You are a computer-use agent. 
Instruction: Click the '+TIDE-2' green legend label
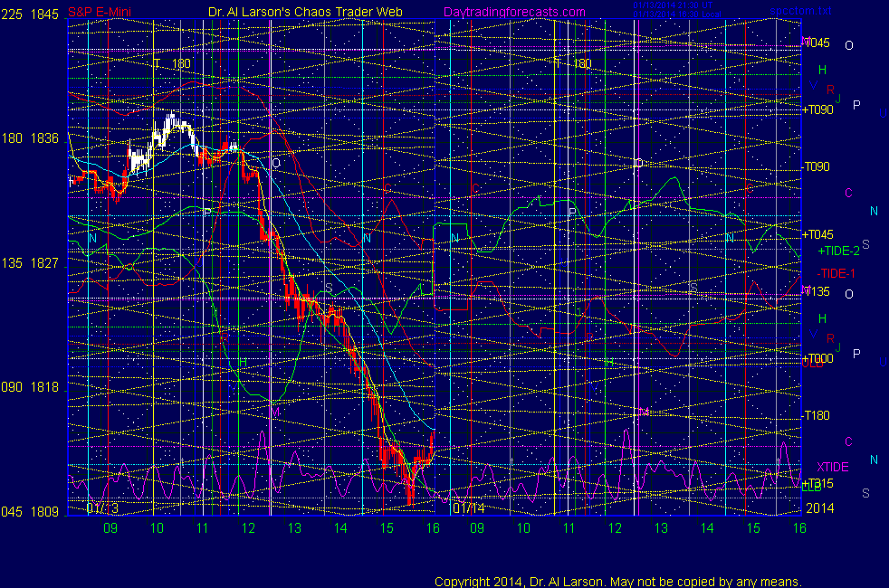(839, 251)
